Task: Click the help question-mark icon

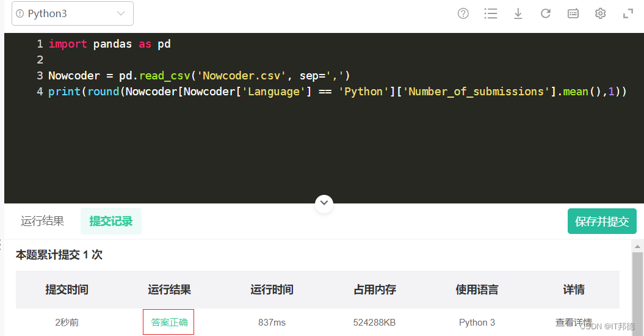Action: [x=463, y=13]
